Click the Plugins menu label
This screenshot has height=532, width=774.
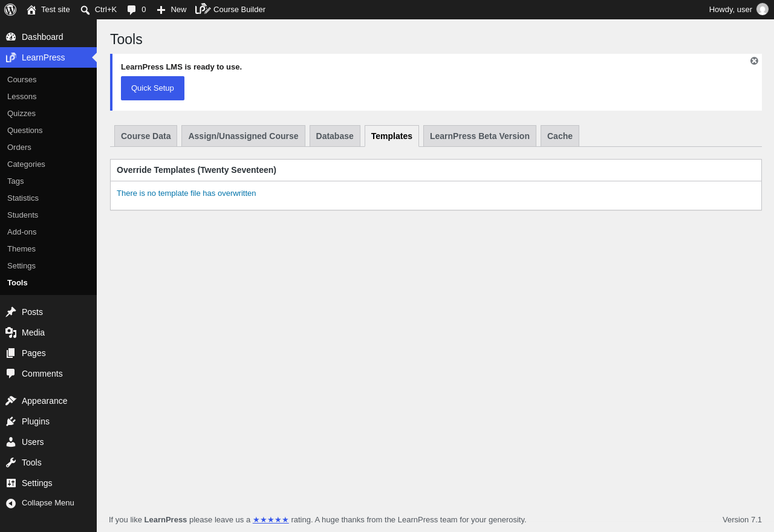point(36,421)
